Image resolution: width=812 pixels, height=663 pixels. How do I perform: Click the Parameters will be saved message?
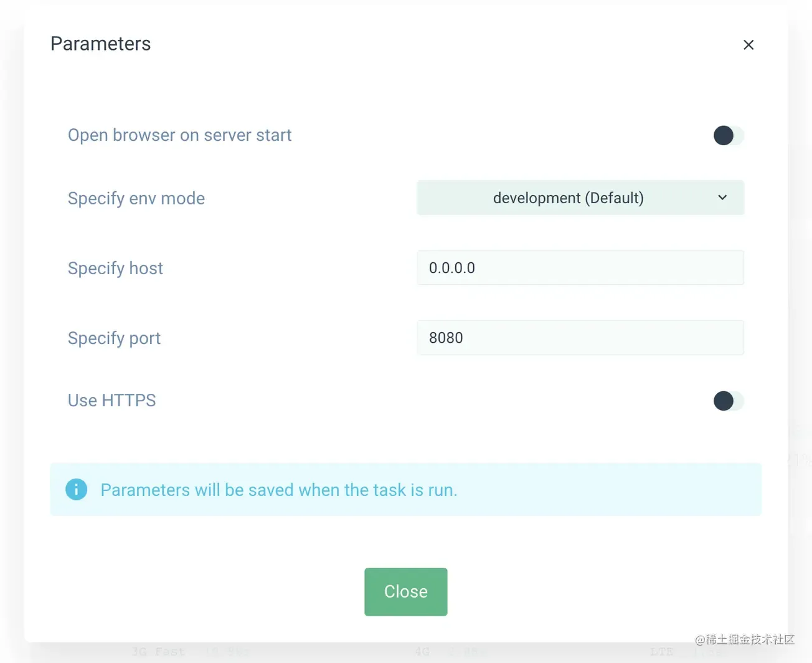pyautogui.click(x=279, y=490)
